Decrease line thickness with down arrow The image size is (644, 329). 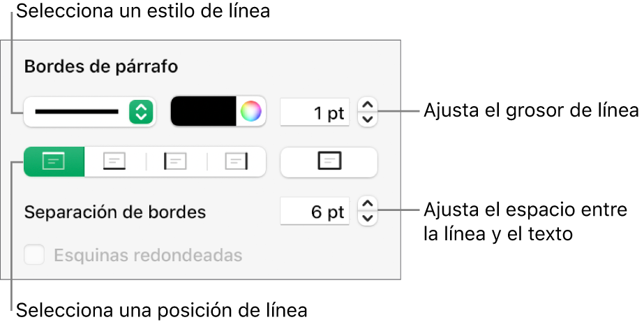coord(368,118)
